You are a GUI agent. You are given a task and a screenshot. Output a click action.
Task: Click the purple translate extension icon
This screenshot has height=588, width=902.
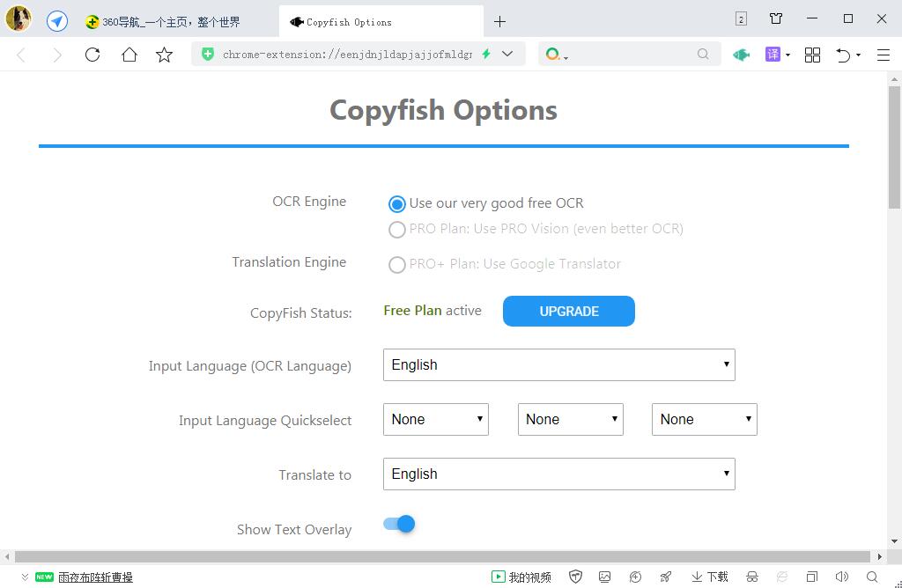point(773,55)
